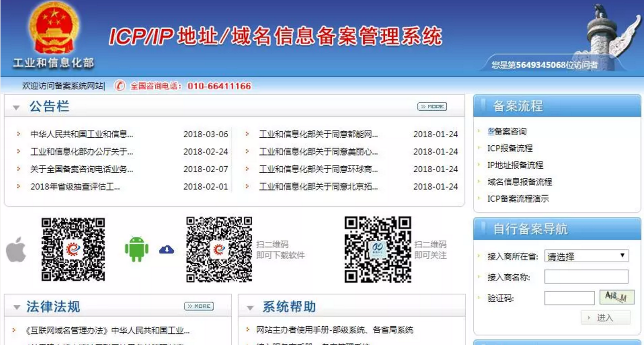
Task: Collapse the 系统帮助 section triangle
Action: point(250,308)
